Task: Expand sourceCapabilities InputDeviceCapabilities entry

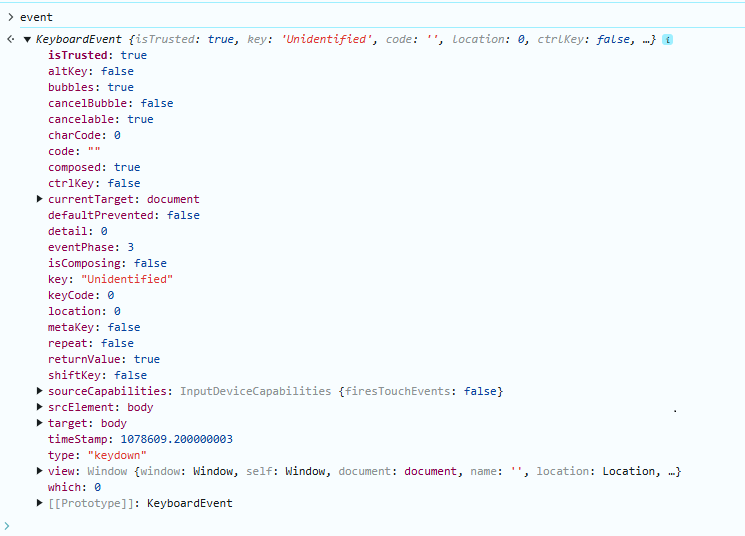Action: click(40, 391)
